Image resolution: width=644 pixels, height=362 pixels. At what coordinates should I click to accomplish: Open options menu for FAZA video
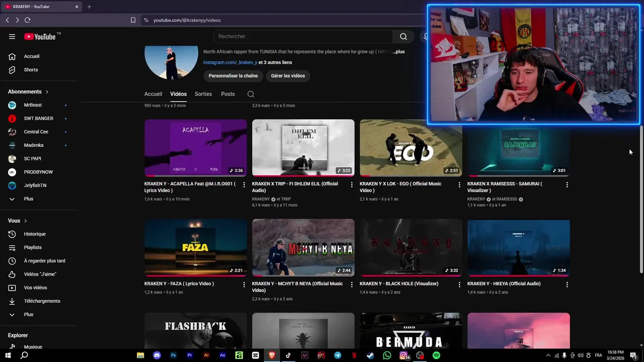coord(244,285)
